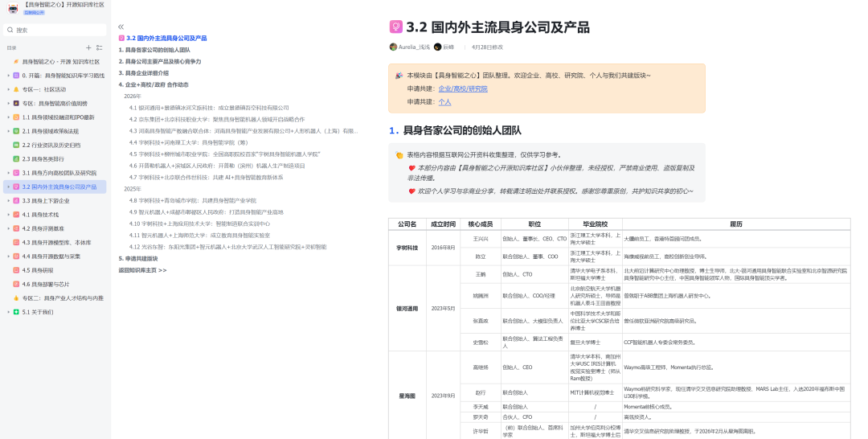Click the pink icon of 3.1 具身方向高校团队
The width and height of the screenshot is (868, 439).
[x=16, y=173]
